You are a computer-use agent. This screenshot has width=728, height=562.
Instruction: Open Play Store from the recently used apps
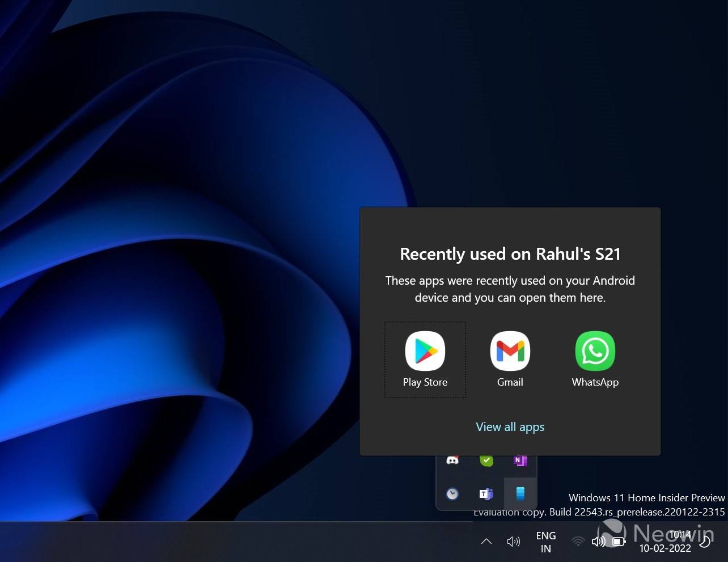click(x=425, y=351)
